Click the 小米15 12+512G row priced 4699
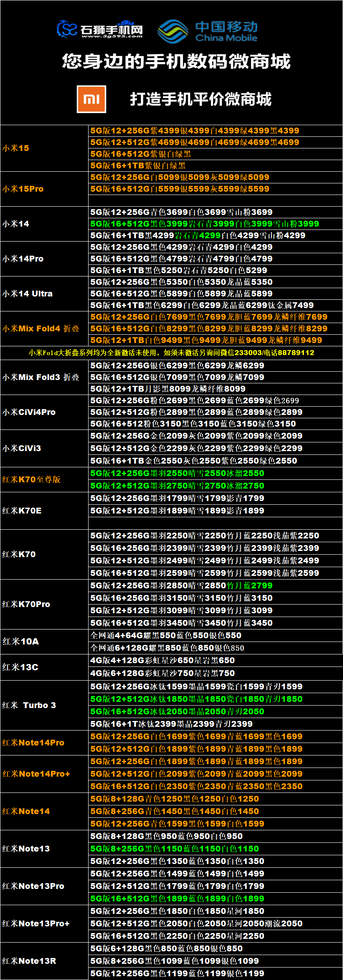 215,142
